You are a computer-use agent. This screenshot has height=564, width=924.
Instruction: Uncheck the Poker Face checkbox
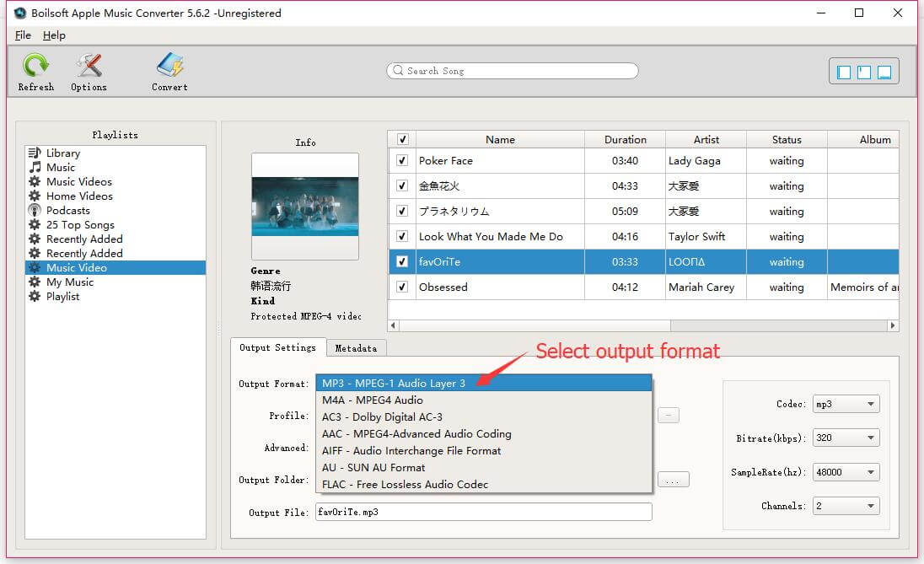402,160
